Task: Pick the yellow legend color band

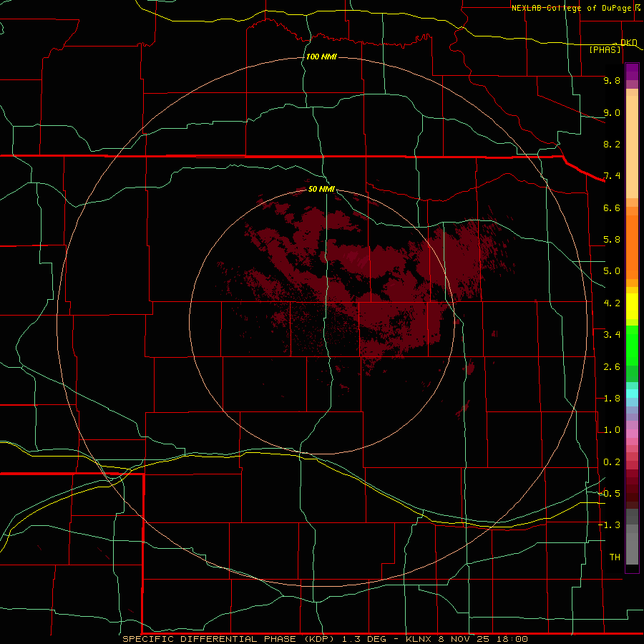Action: 632,306
